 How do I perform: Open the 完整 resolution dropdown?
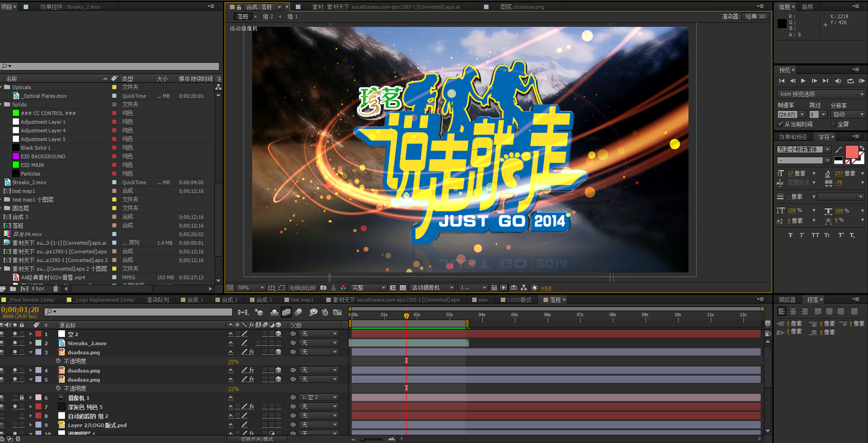[369, 287]
